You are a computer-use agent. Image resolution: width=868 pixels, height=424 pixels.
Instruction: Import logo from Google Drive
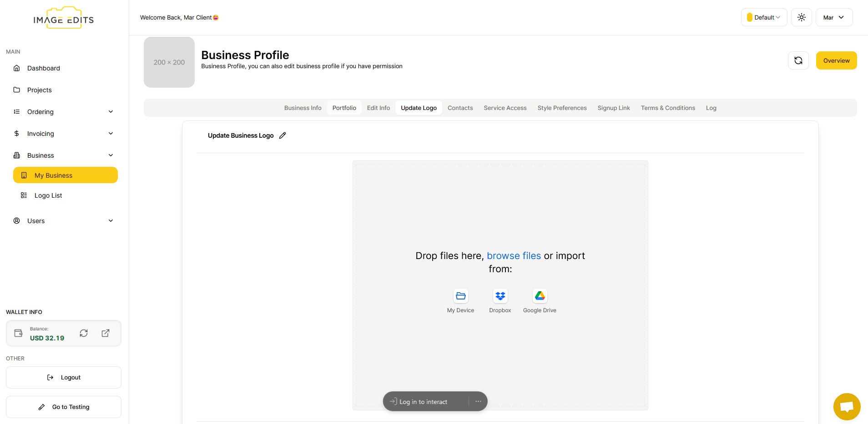tap(540, 296)
